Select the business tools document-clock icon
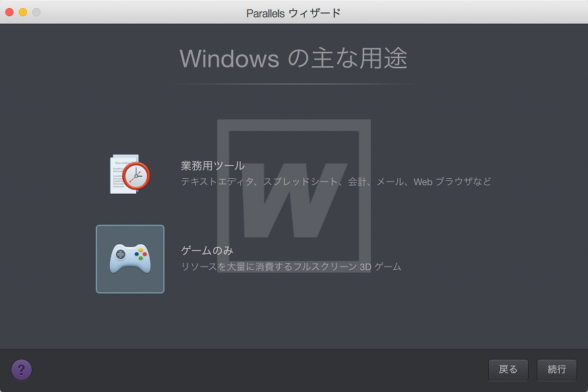Image resolution: width=588 pixels, height=392 pixels. coord(129,174)
